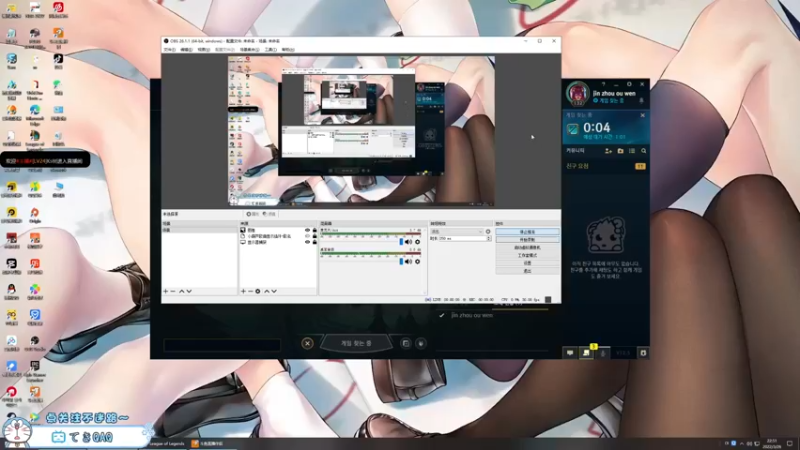Screen dimensions: 800x450
Task: Open source properties gear in Sources toolbar
Action: [258, 291]
